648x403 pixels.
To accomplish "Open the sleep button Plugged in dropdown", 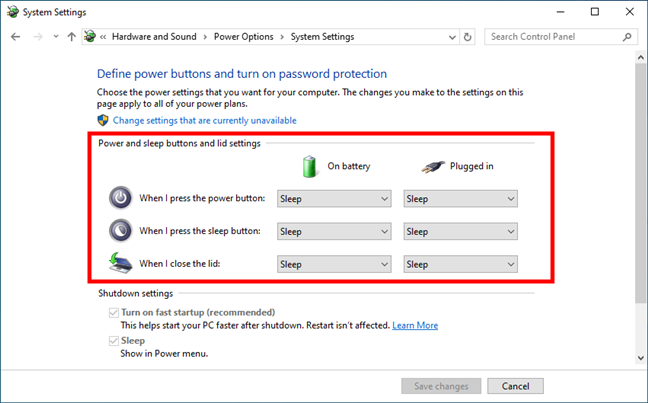I will coord(460,231).
